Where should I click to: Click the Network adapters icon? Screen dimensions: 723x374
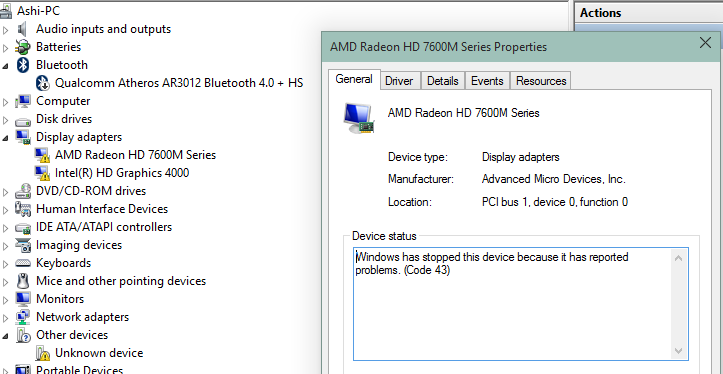(x=23, y=317)
